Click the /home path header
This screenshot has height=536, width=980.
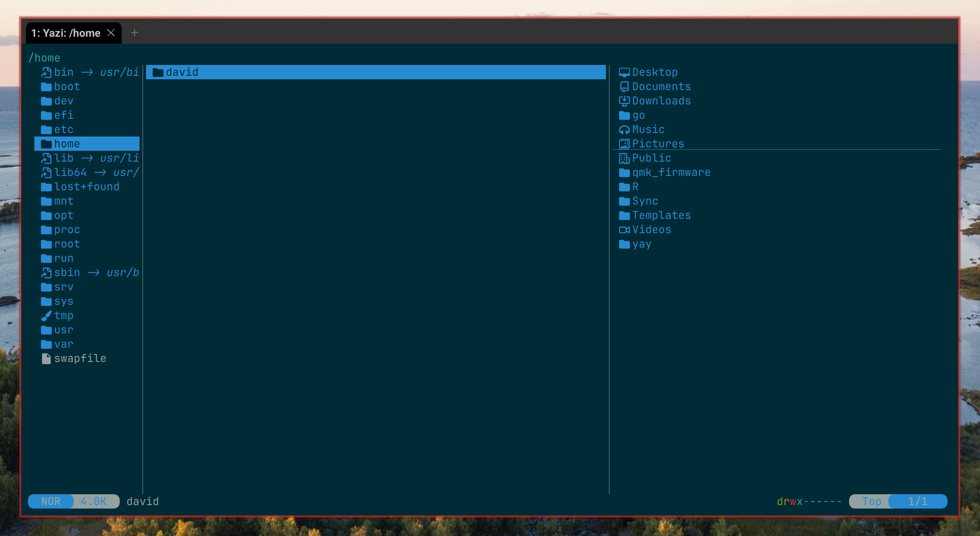44,58
